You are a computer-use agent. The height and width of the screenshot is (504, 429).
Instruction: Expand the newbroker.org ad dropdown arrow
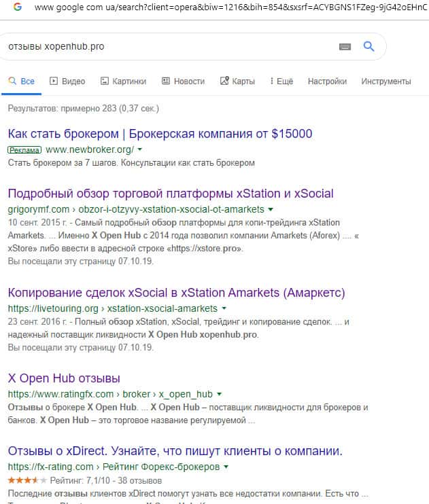[140, 149]
